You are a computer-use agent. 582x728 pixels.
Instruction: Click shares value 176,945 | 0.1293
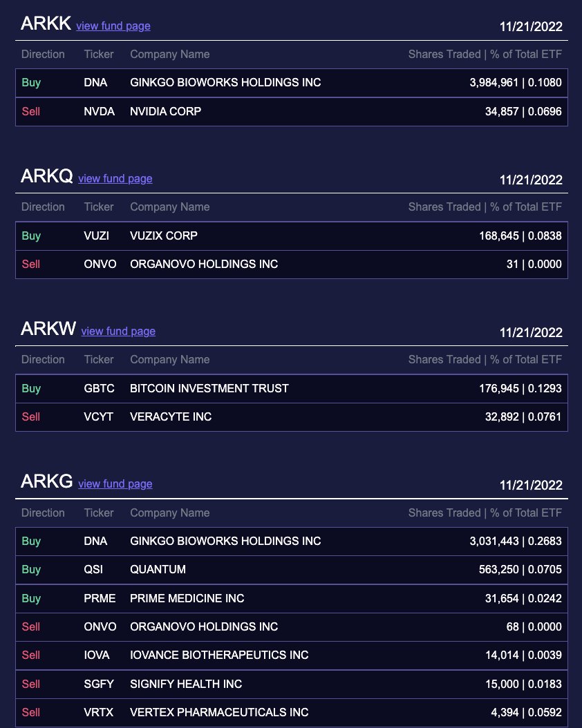pos(520,389)
